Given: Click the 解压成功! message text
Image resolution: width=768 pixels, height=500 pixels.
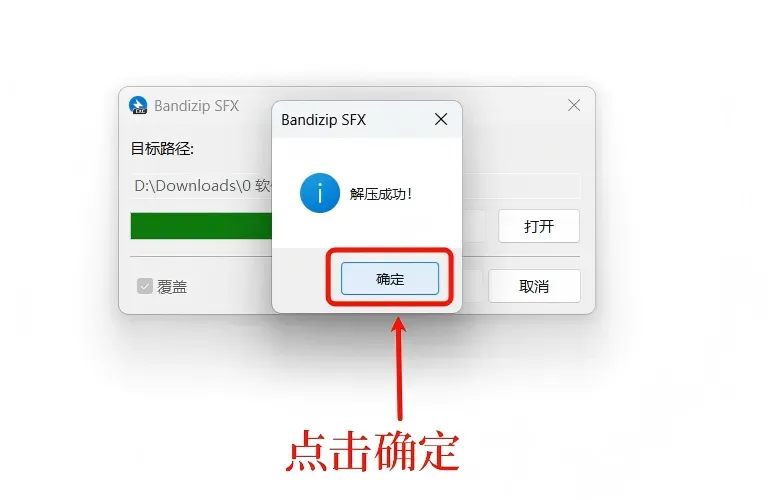Looking at the screenshot, I should pyautogui.click(x=381, y=194).
